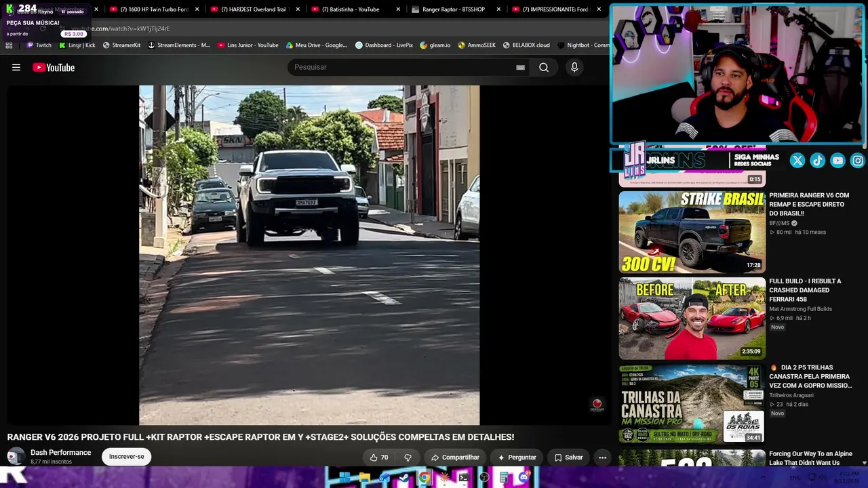Screen dimensions: 868x488
Task: Open the volume control in system tray
Action: tap(825, 478)
